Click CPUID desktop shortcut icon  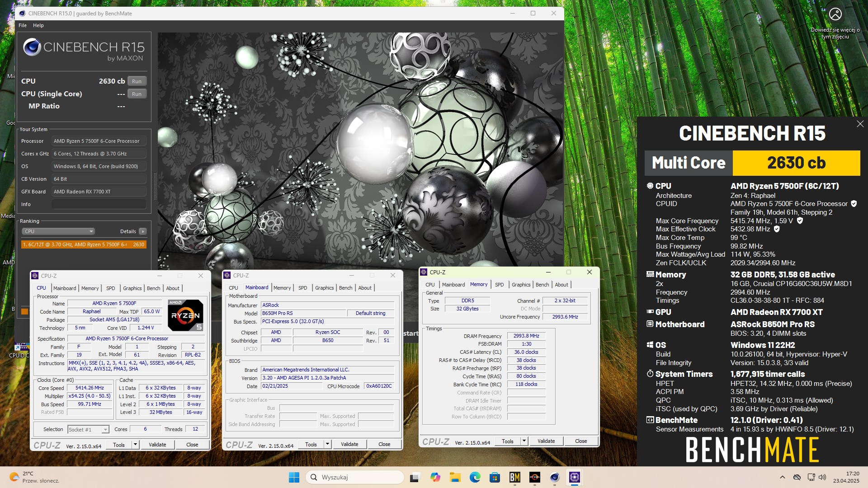point(20,350)
